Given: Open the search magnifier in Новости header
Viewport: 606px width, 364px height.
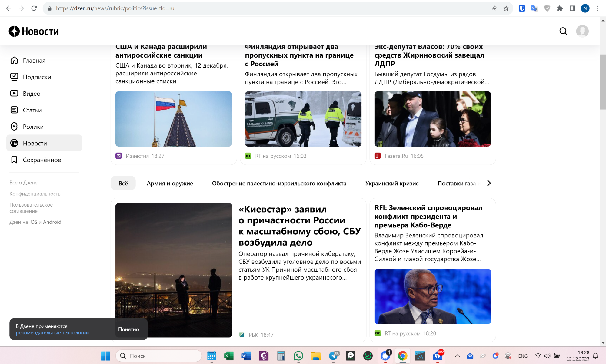Looking at the screenshot, I should [x=563, y=31].
